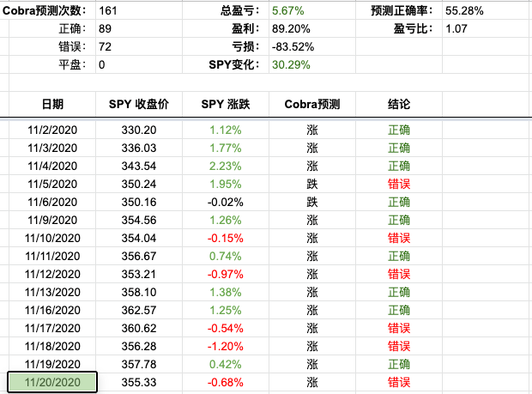This screenshot has width=532, height=394.
Task: Click the change cell 1.12%
Action: pyautogui.click(x=226, y=130)
